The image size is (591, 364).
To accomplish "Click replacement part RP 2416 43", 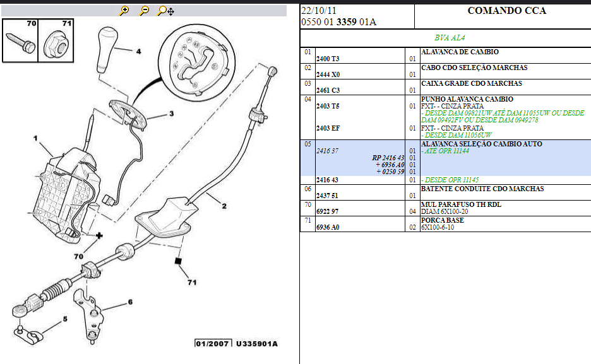I will (388, 158).
